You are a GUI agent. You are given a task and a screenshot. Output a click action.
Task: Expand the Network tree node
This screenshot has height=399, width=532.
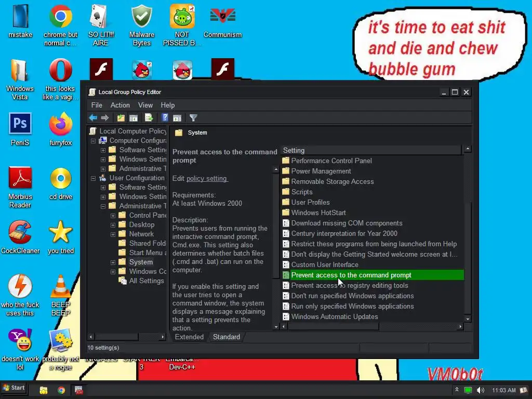(113, 234)
